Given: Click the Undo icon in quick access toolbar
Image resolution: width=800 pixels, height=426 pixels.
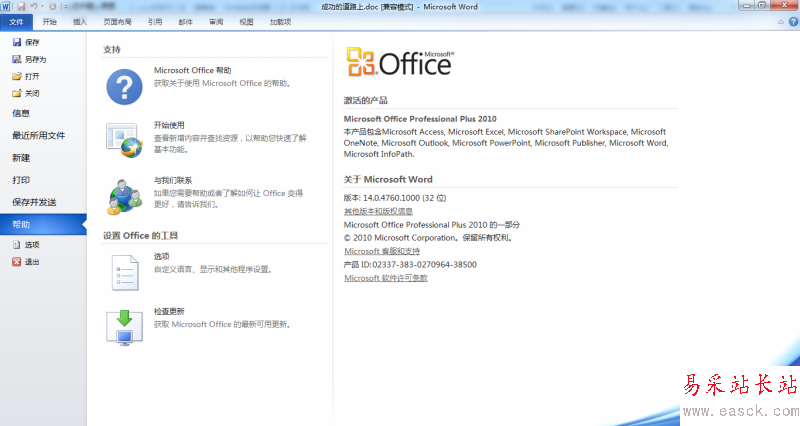Looking at the screenshot, I should click(34, 7).
